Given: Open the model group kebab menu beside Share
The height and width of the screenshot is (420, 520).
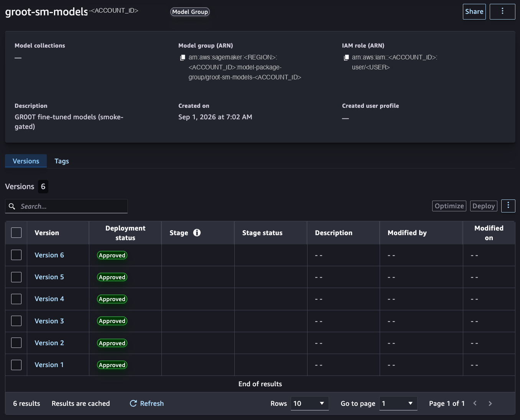Looking at the screenshot, I should point(502,12).
